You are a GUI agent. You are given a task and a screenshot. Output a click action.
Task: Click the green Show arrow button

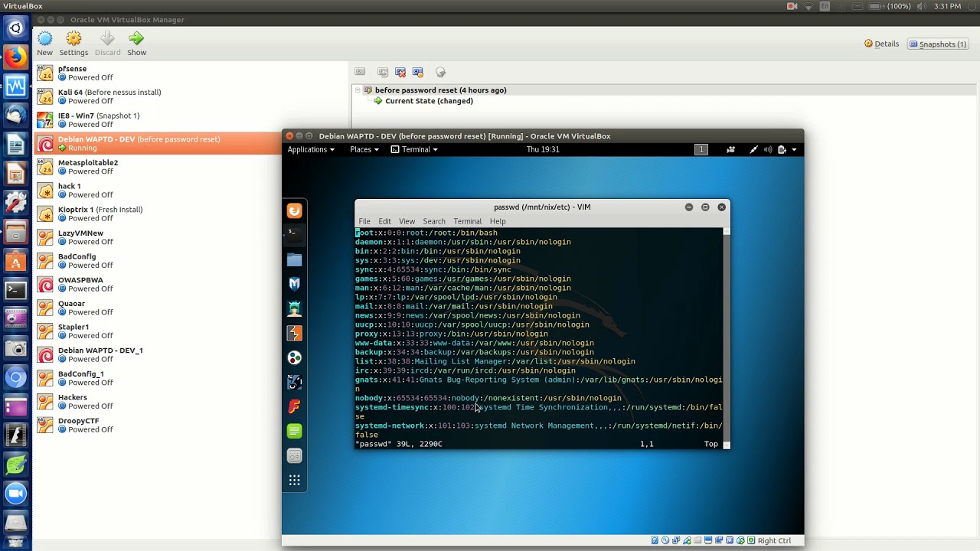136,44
